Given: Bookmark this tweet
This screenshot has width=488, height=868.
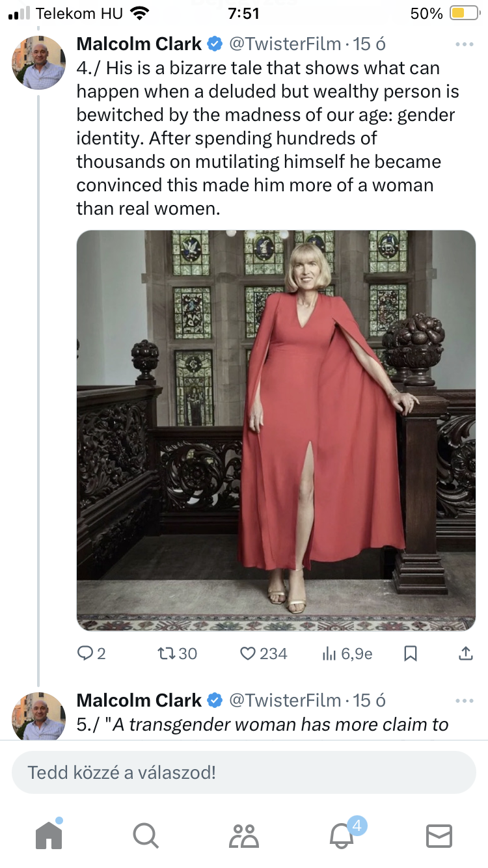Looking at the screenshot, I should point(411,653).
